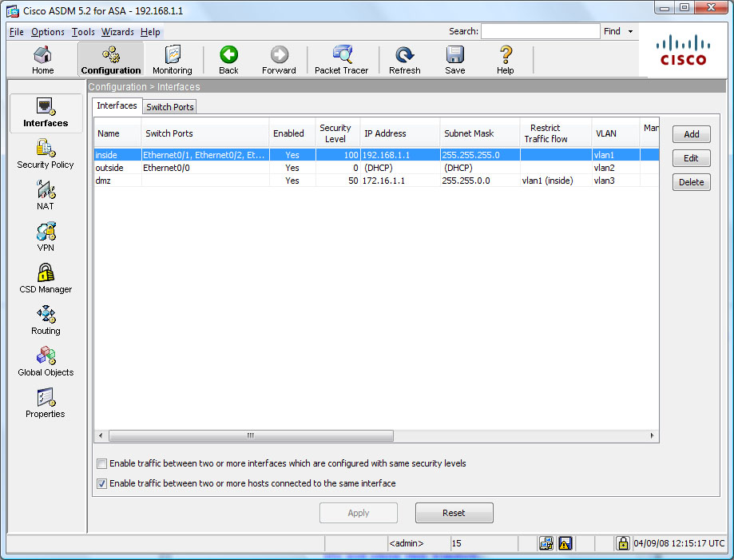Click the warning status icon in status bar
Screen dimensions: 734x560
pyautogui.click(x=565, y=543)
